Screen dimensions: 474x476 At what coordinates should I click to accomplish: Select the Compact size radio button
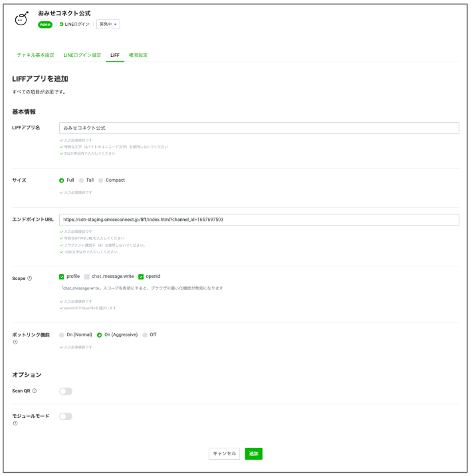(x=101, y=181)
